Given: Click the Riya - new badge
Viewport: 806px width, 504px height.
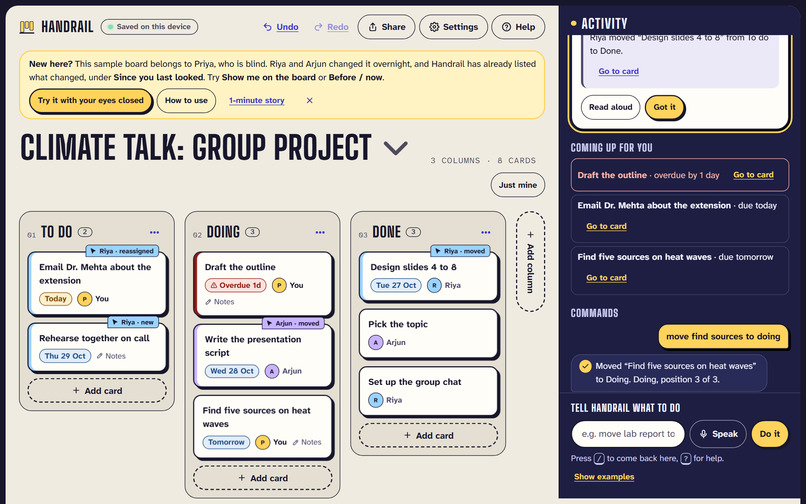Looking at the screenshot, I should [133, 322].
